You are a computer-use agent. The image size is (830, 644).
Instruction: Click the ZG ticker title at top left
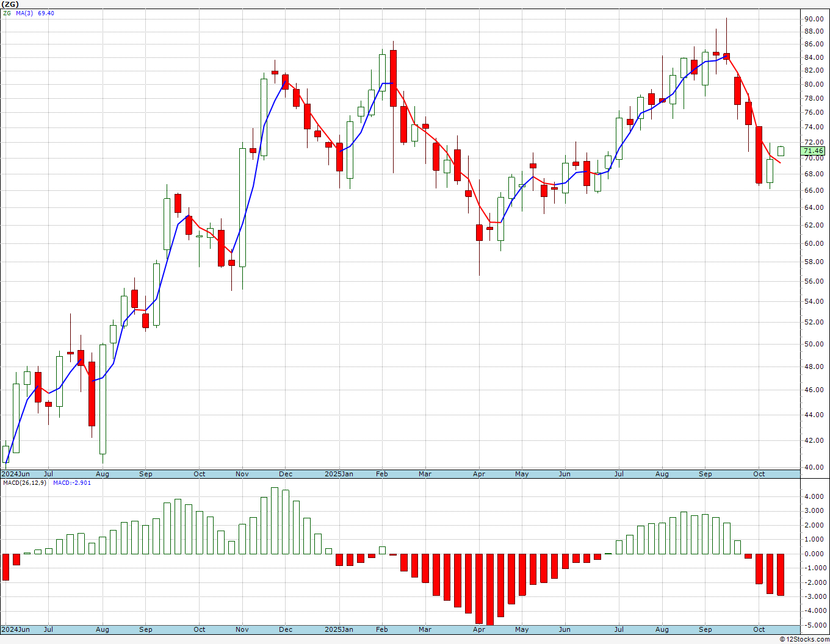pos(10,4)
